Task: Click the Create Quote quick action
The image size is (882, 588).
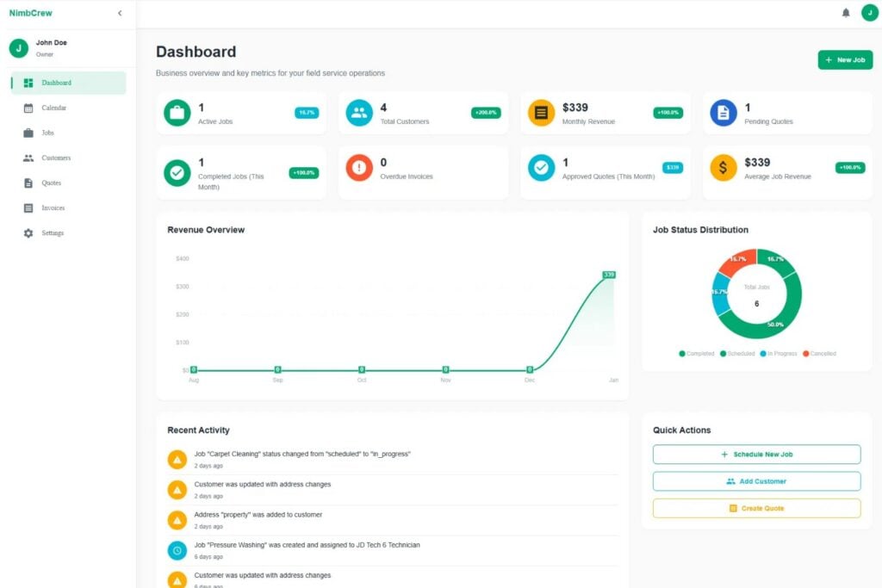Action: coord(756,508)
